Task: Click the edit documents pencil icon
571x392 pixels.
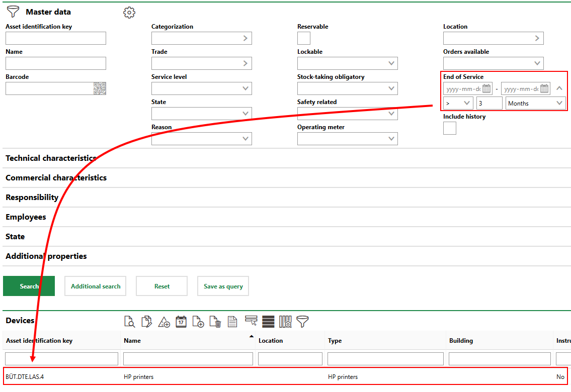Action: point(146,322)
